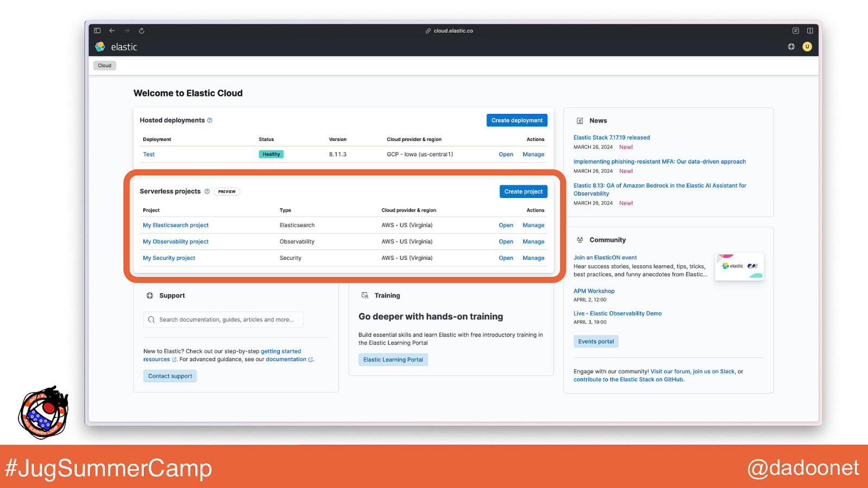Reload the page with the refresh icon

142,31
